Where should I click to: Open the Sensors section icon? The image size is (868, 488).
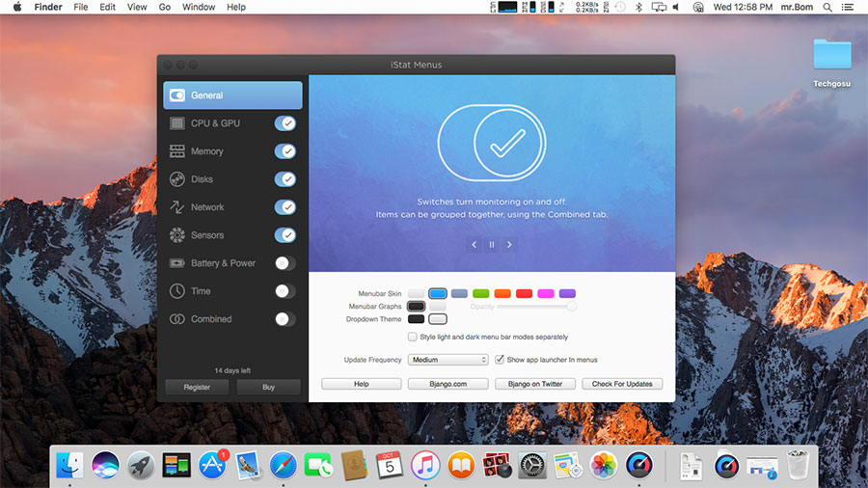coord(177,235)
